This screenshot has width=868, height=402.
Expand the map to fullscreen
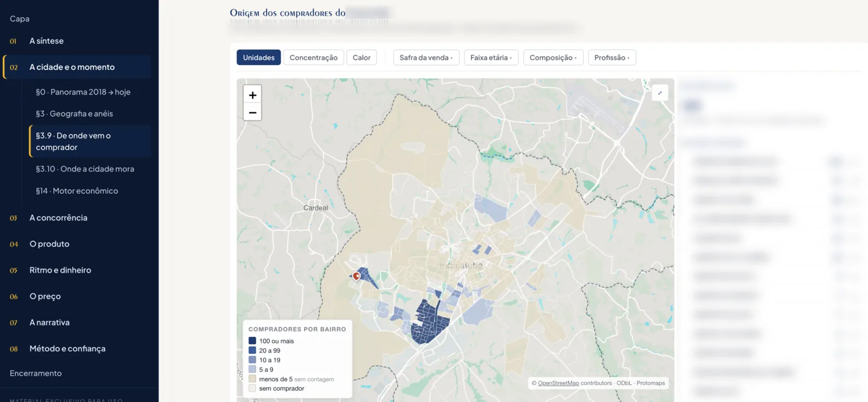[x=660, y=93]
